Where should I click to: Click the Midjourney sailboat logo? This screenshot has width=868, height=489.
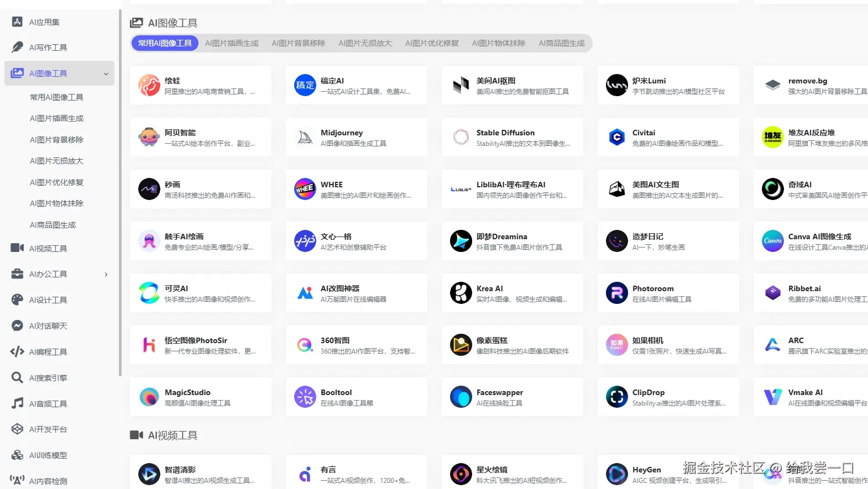[305, 137]
